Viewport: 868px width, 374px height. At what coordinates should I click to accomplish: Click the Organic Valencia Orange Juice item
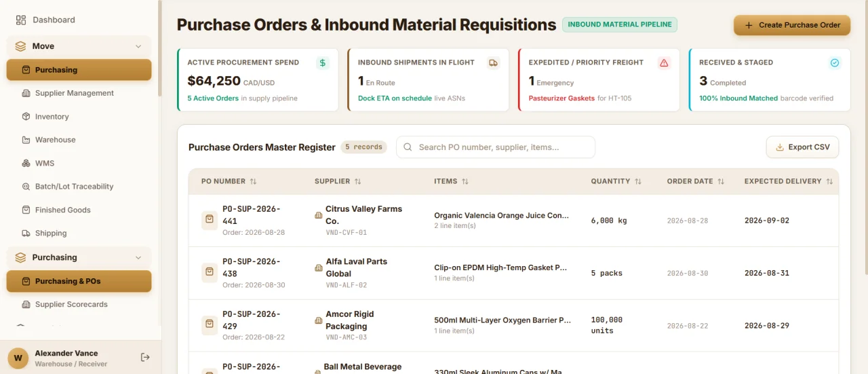pos(501,216)
